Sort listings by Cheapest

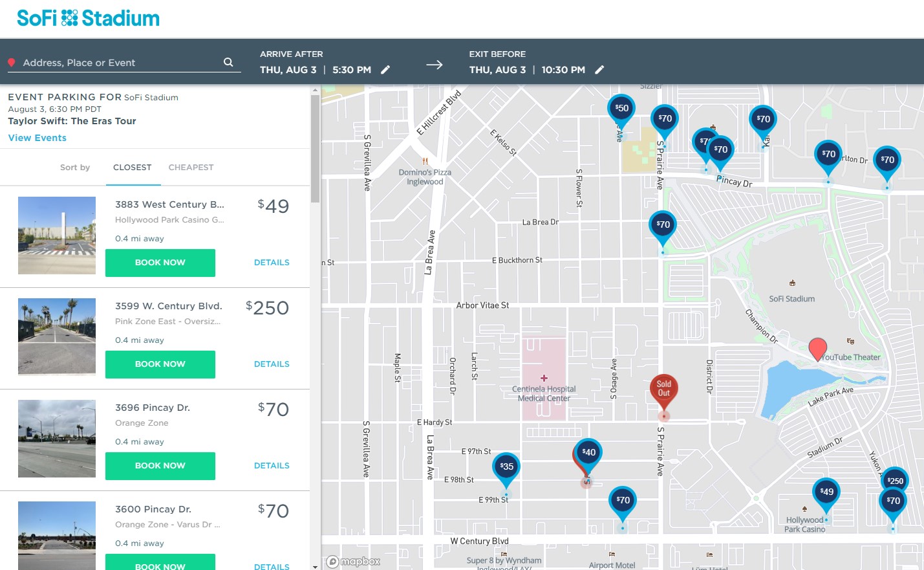coord(191,168)
